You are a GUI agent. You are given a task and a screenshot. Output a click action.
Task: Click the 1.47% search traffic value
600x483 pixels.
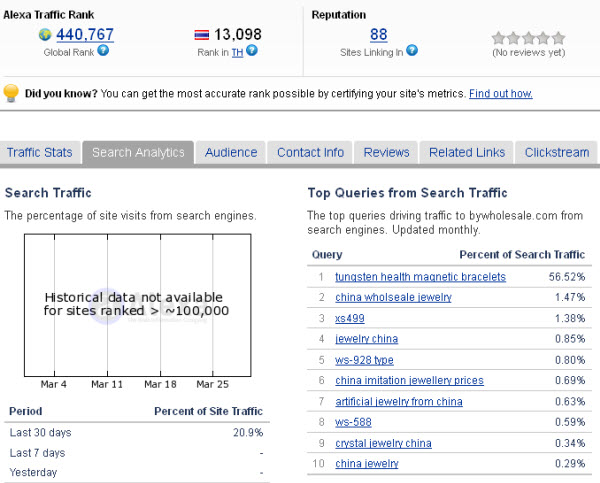coord(570,297)
